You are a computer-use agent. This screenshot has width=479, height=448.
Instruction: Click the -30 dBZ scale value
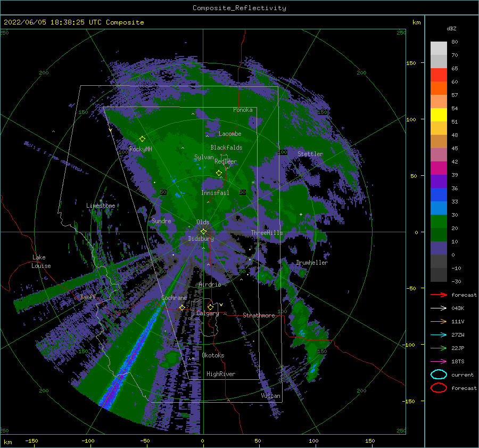pyautogui.click(x=456, y=281)
